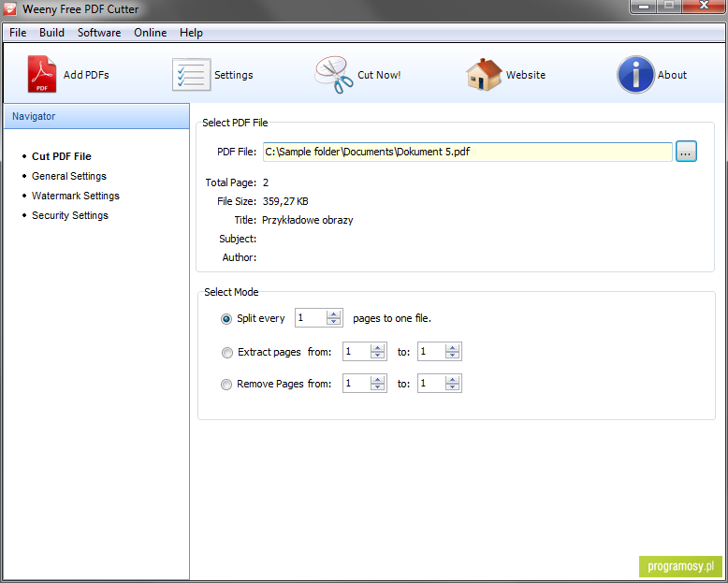Open the Online menu
Viewport: 728px width, 583px height.
150,33
